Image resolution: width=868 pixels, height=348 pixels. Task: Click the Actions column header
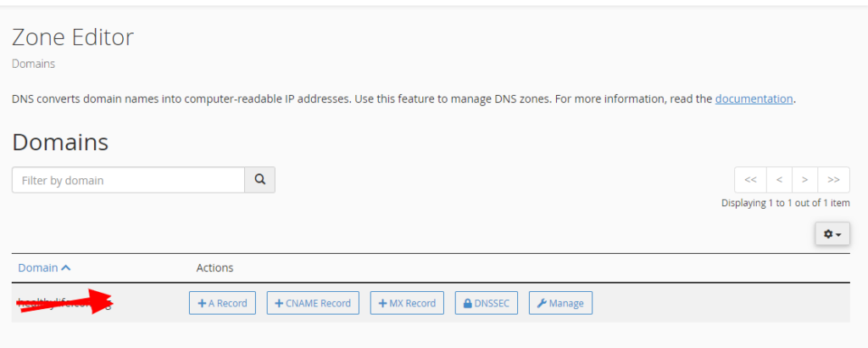coord(214,267)
